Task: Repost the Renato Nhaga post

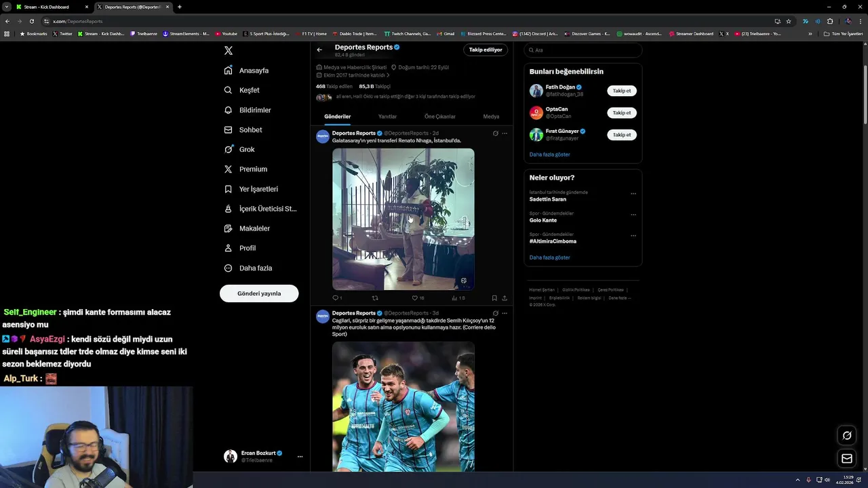Action: pos(375,298)
